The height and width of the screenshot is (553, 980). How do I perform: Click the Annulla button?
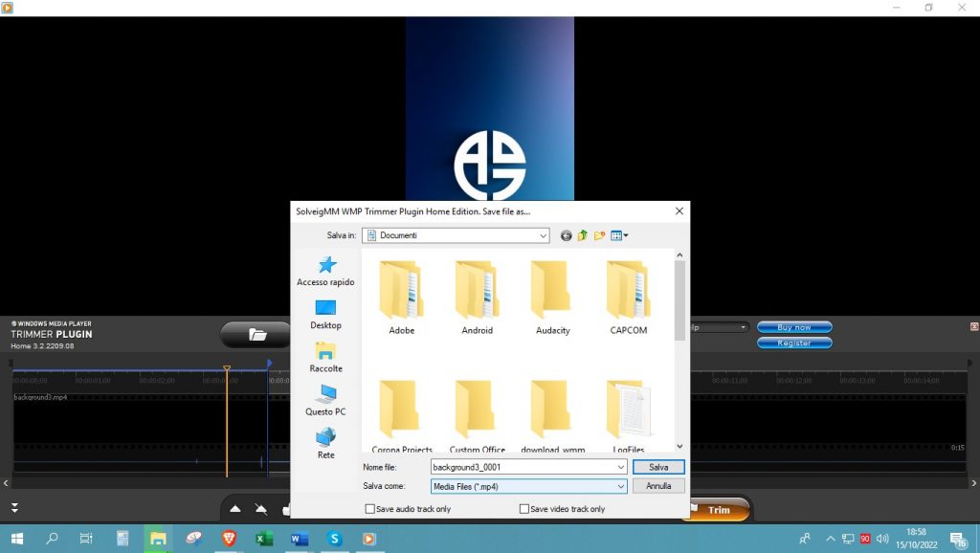pos(658,486)
